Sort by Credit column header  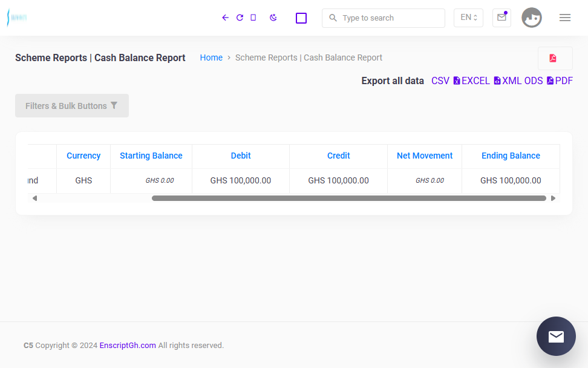pos(339,156)
